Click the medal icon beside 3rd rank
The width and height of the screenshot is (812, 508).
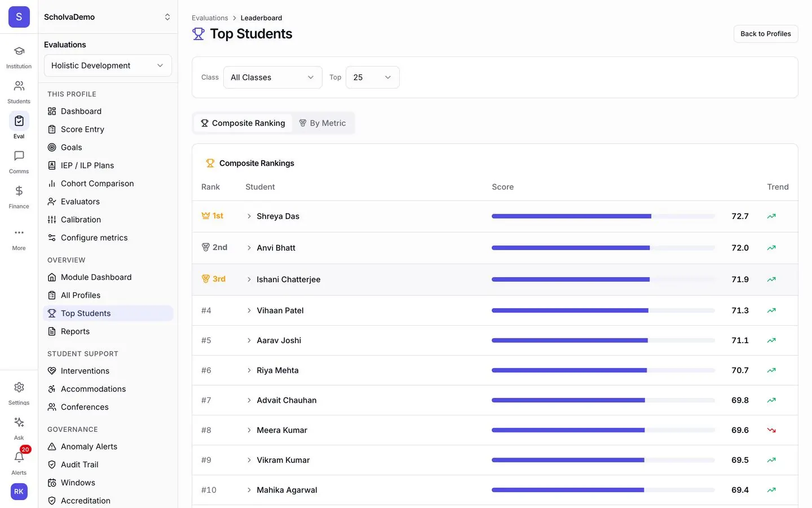(206, 279)
